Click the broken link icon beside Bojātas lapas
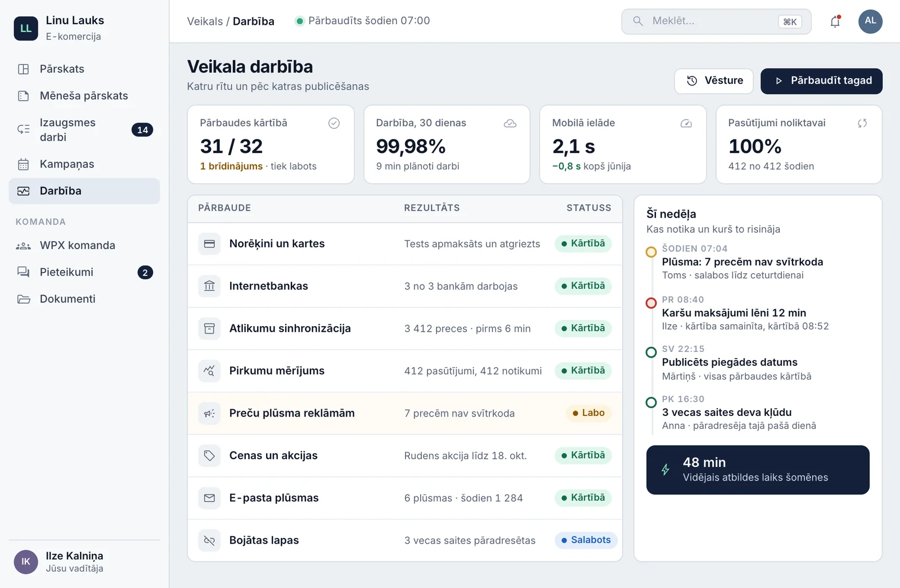Viewport: 900px width, 588px height. coord(209,540)
